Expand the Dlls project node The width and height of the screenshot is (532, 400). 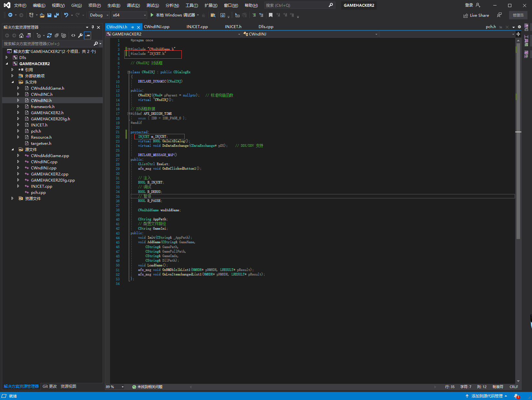tap(7, 57)
